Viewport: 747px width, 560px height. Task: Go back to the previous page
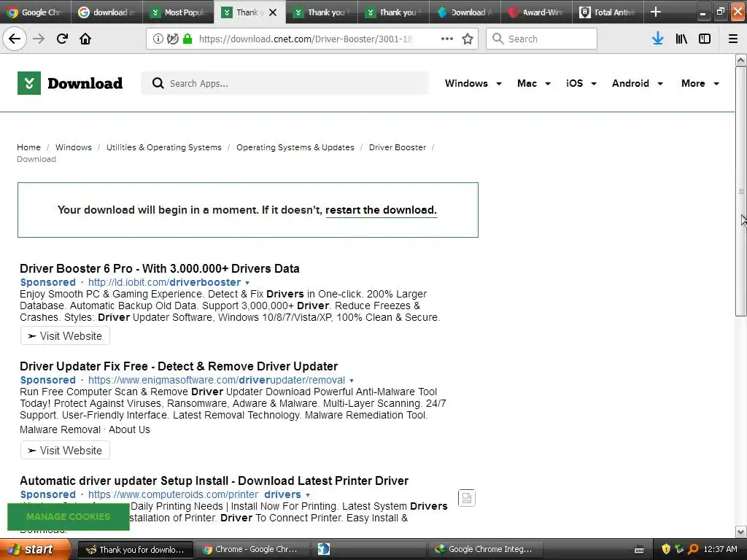(x=15, y=39)
